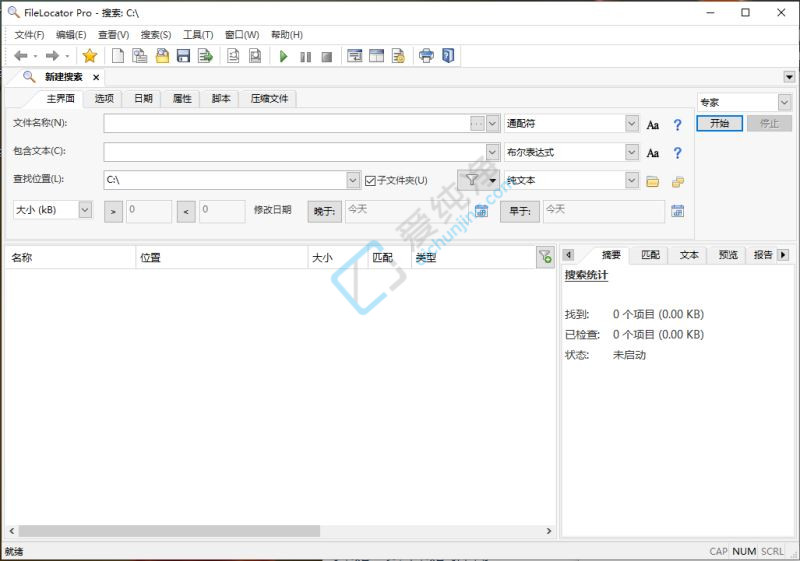Viewport: 800px width, 561px height.
Task: Click the 包含文本(C) input field
Action: click(x=295, y=152)
